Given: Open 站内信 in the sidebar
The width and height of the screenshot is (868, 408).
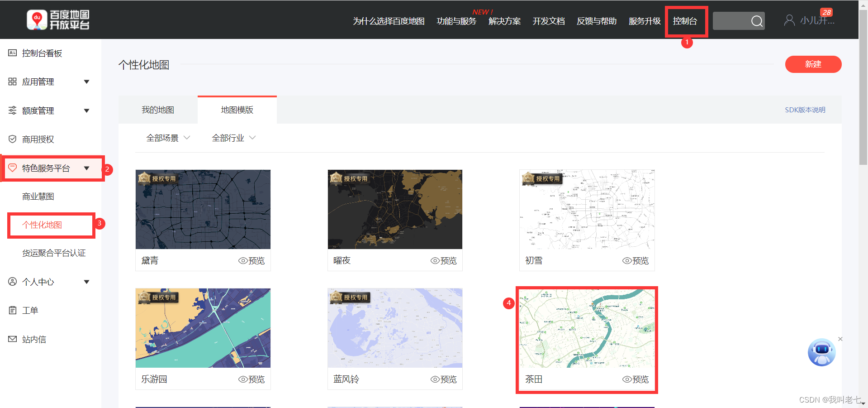Looking at the screenshot, I should (x=34, y=339).
